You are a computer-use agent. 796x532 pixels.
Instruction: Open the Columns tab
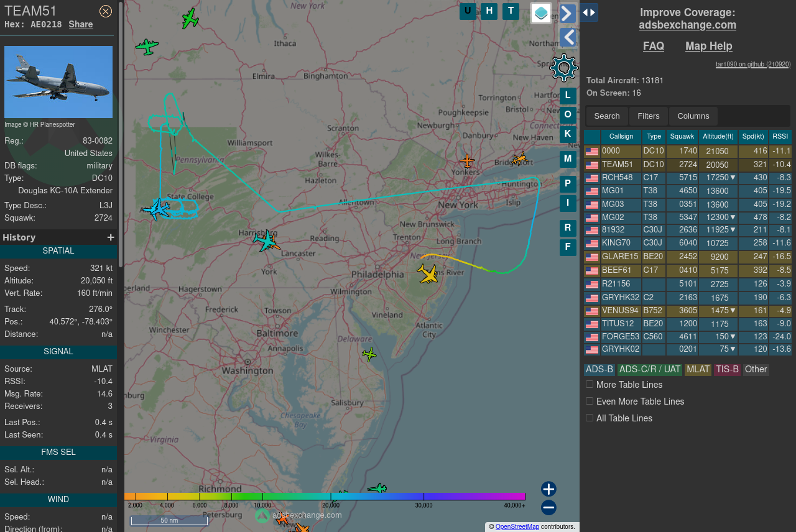[693, 116]
